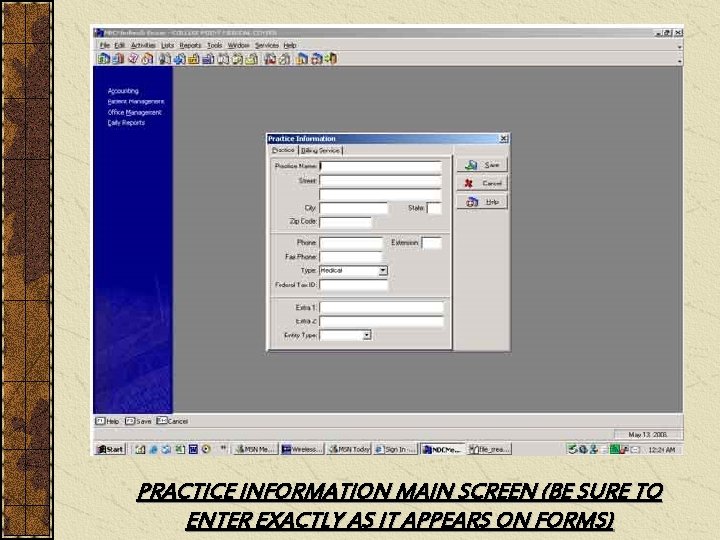Click the Practice Name input field
The width and height of the screenshot is (720, 540).
click(x=381, y=166)
